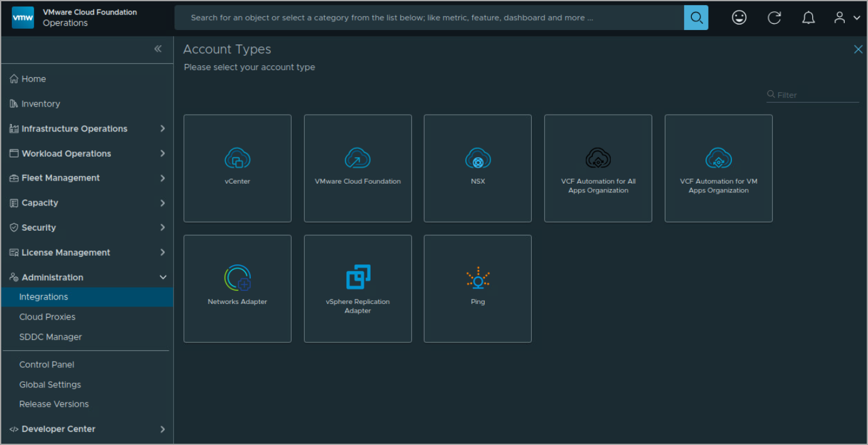Screen dimensions: 868x445
Task: Click the vmw logo icon
Action: [23, 18]
